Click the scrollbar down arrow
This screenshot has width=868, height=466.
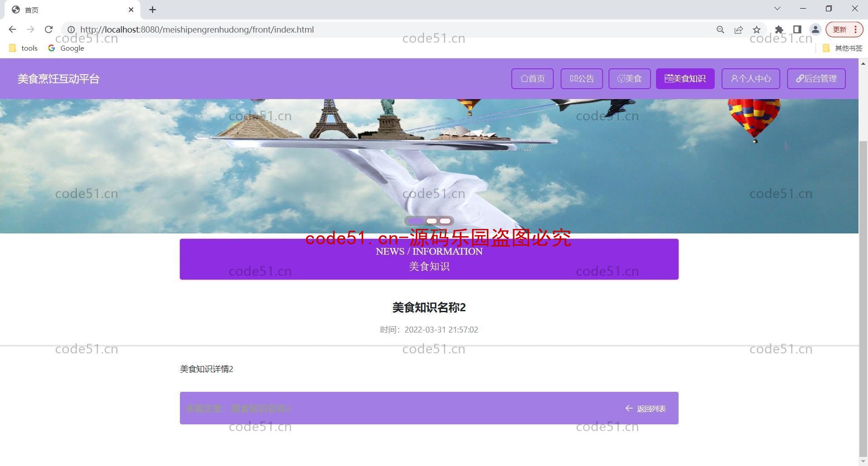(x=863, y=461)
